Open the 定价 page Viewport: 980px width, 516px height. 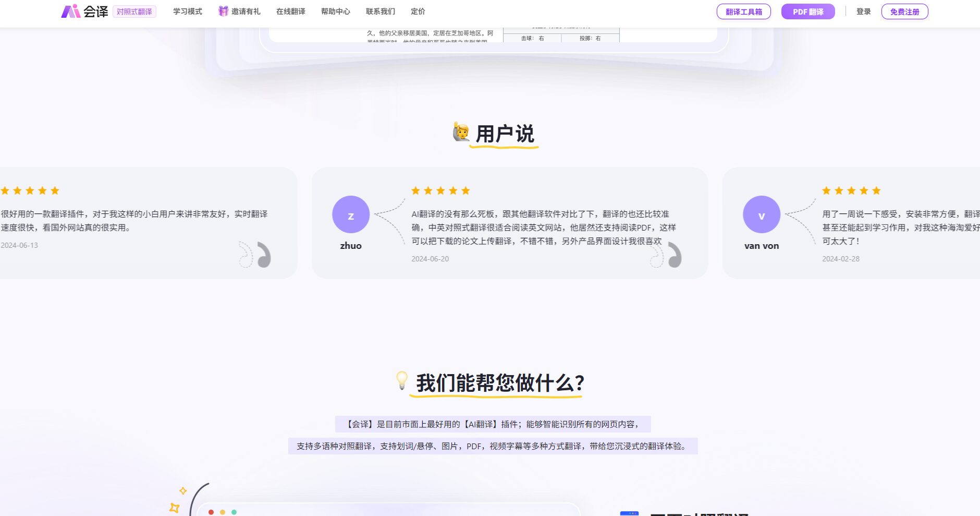point(418,11)
